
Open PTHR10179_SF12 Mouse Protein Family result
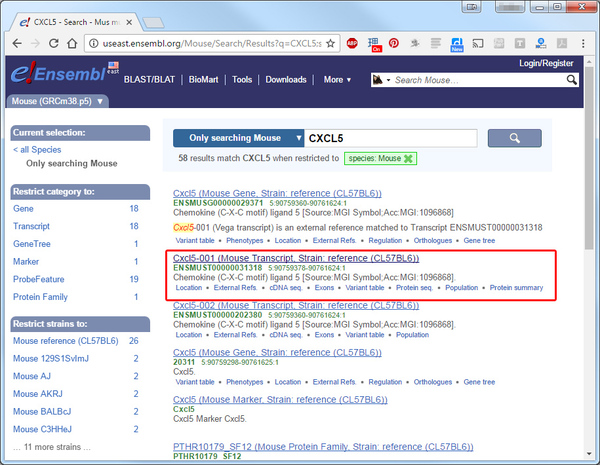coord(323,447)
